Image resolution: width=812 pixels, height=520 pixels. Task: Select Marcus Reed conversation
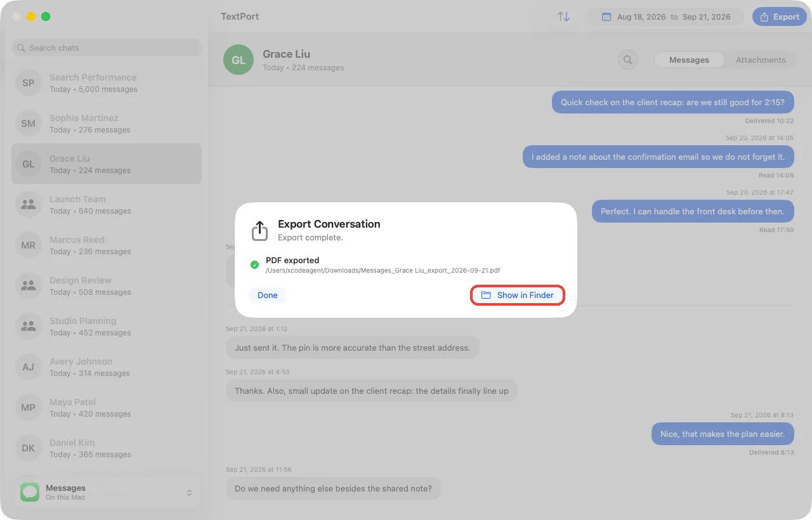pos(107,245)
